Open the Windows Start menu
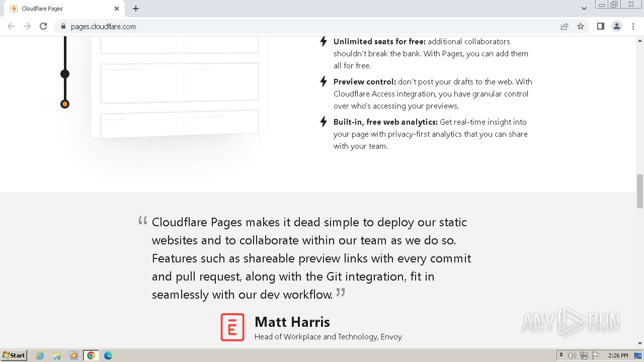This screenshot has height=362, width=644. (x=14, y=355)
